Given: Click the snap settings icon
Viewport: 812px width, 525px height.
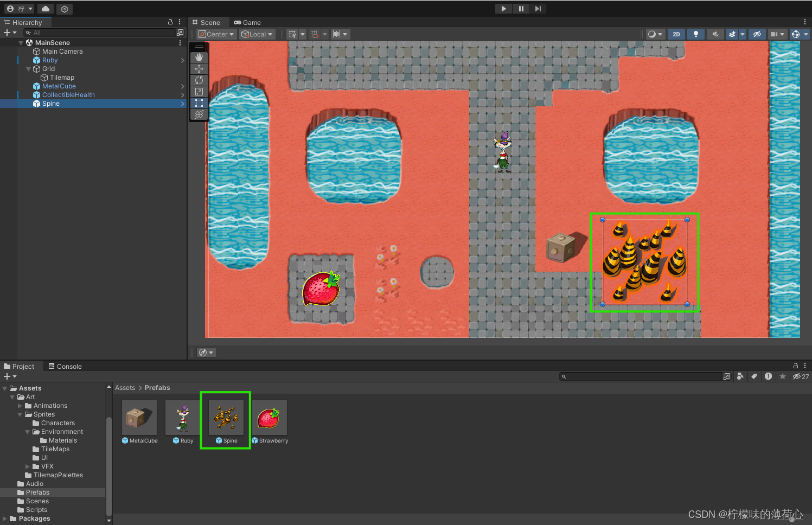Looking at the screenshot, I should tap(315, 34).
